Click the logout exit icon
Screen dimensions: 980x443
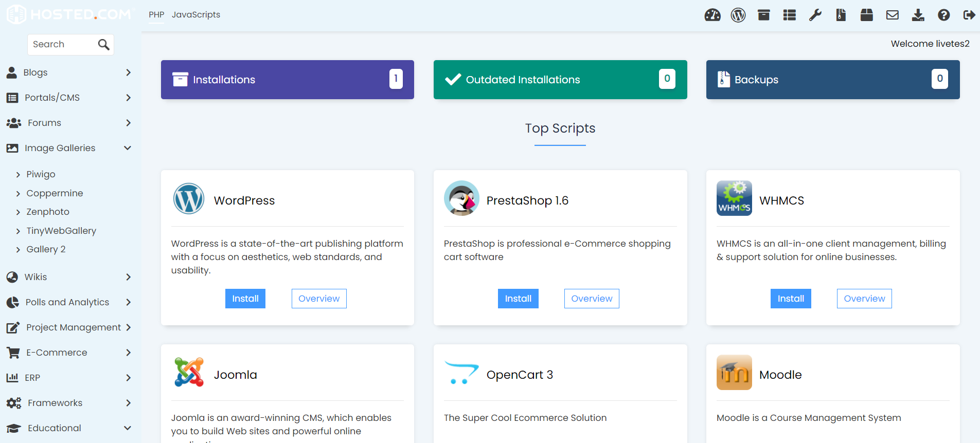click(969, 15)
